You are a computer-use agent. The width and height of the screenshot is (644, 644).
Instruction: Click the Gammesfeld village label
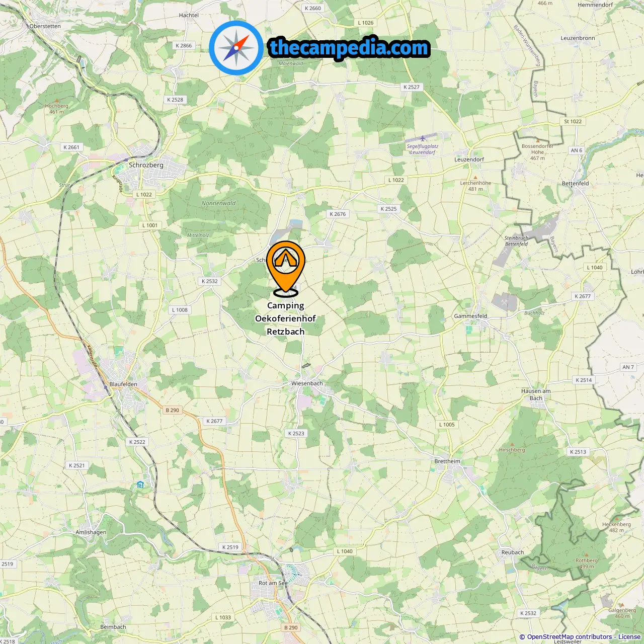[470, 316]
